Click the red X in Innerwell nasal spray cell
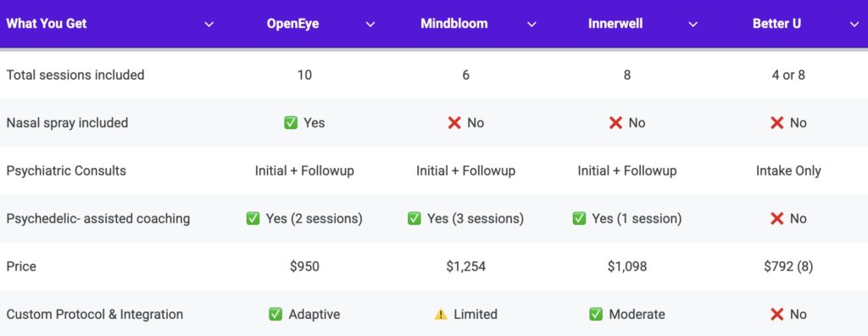This screenshot has width=868, height=336. coord(615,122)
